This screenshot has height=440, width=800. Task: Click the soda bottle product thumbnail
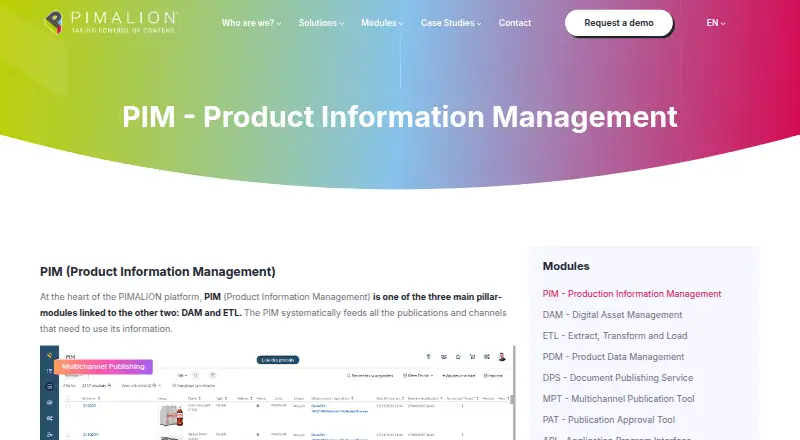[x=171, y=415]
